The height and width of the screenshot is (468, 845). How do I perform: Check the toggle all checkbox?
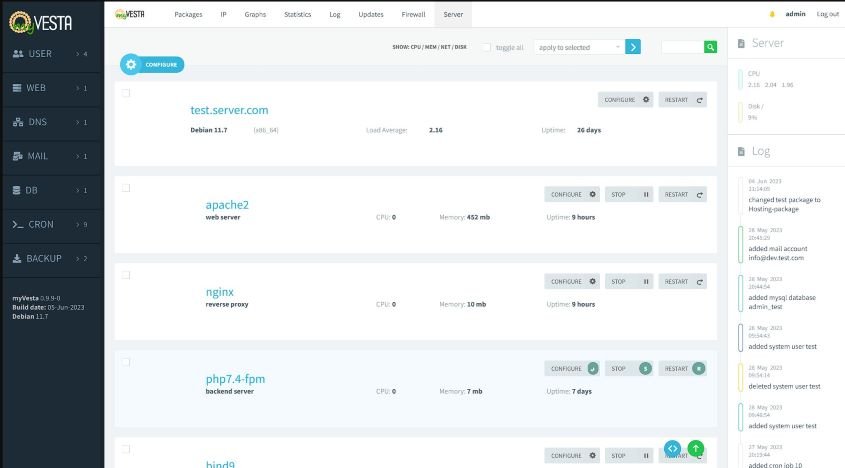coord(487,47)
